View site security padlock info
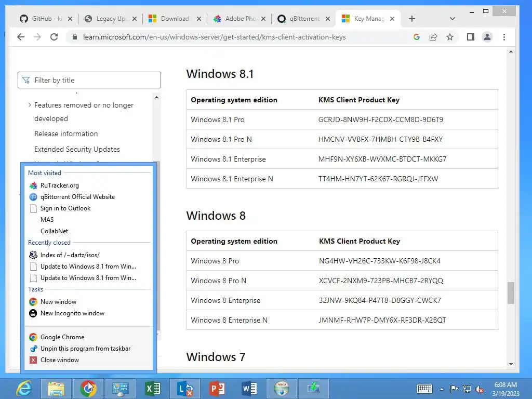This screenshot has height=399, width=532. (75, 37)
